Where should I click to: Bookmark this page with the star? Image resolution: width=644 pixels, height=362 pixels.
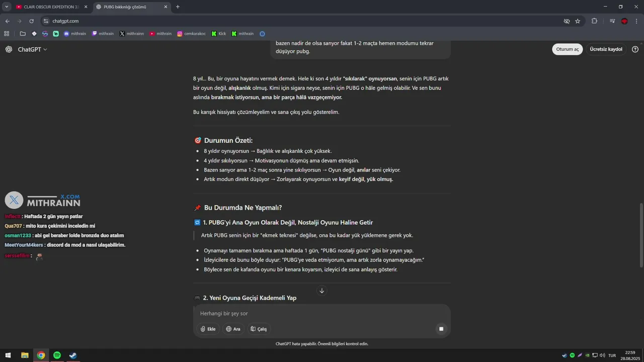click(x=578, y=21)
